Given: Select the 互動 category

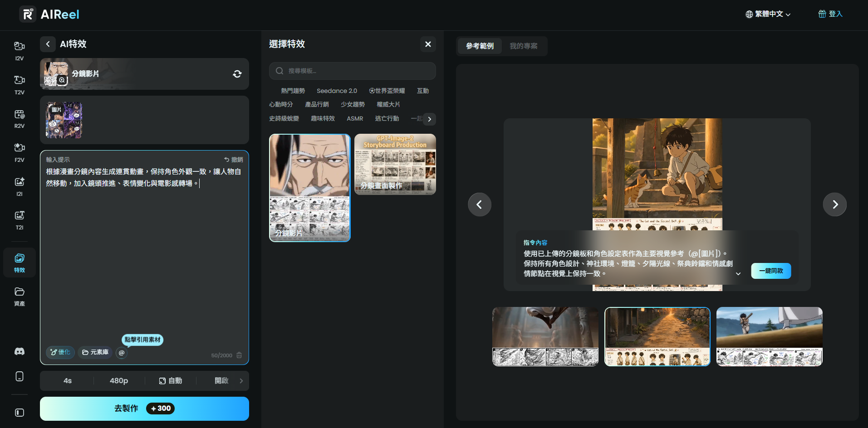Looking at the screenshot, I should click(423, 91).
